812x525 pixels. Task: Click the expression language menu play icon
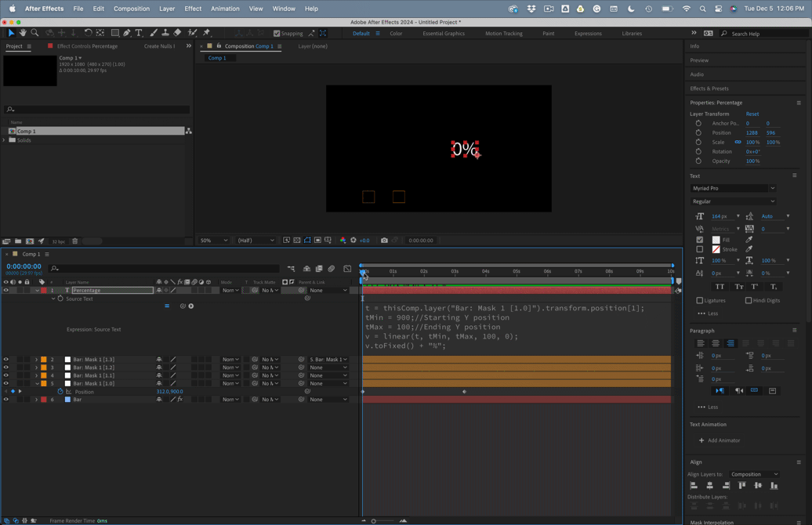[x=191, y=306]
